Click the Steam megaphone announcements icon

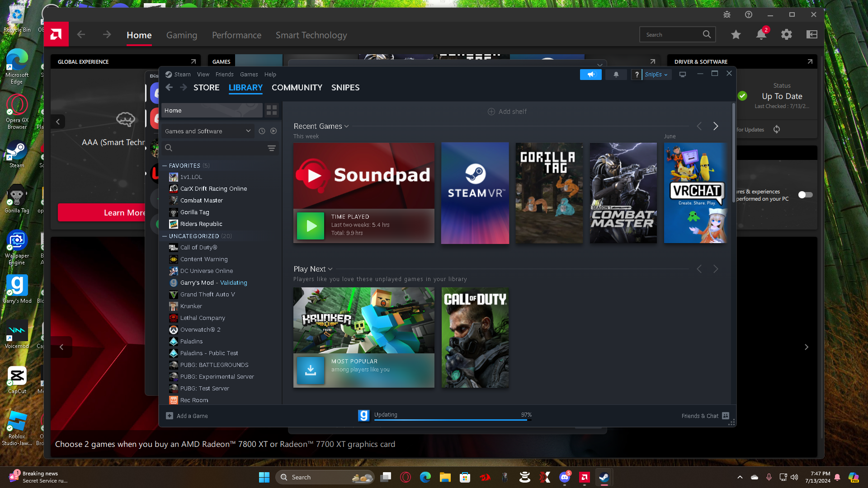click(x=590, y=75)
